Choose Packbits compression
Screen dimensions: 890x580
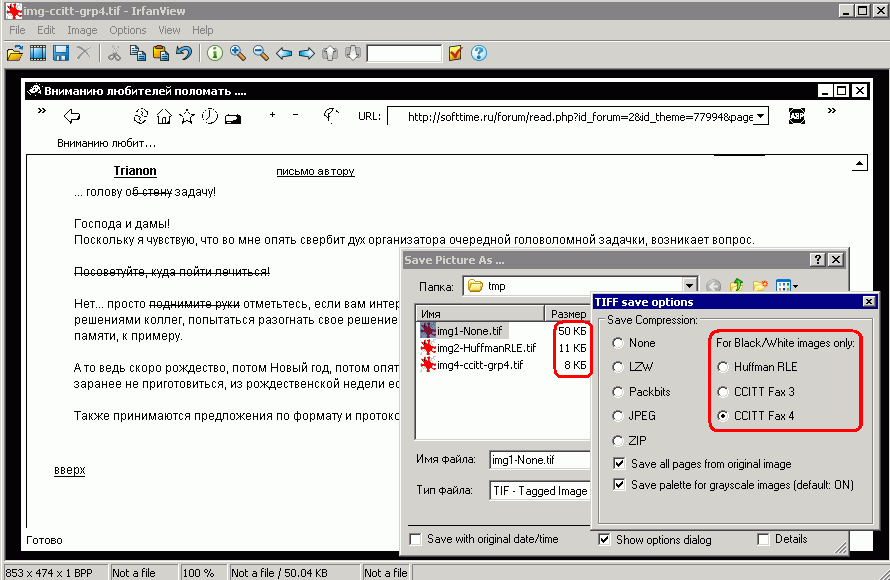(618, 392)
